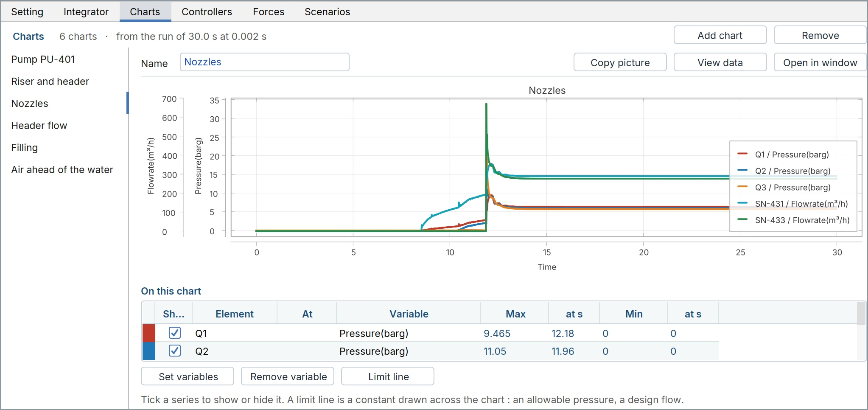
Task: Click the Min column header
Action: click(x=634, y=314)
